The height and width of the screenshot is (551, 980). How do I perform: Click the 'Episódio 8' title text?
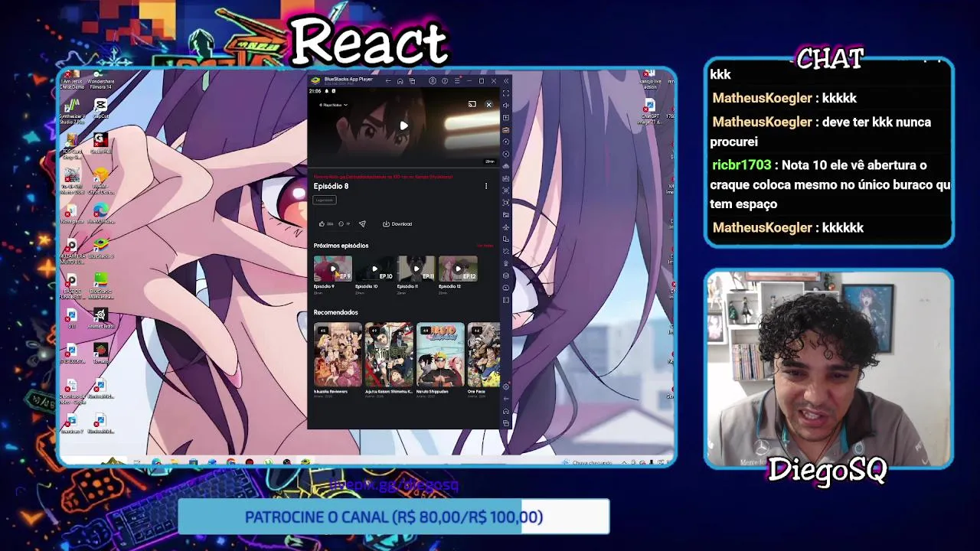click(x=331, y=186)
